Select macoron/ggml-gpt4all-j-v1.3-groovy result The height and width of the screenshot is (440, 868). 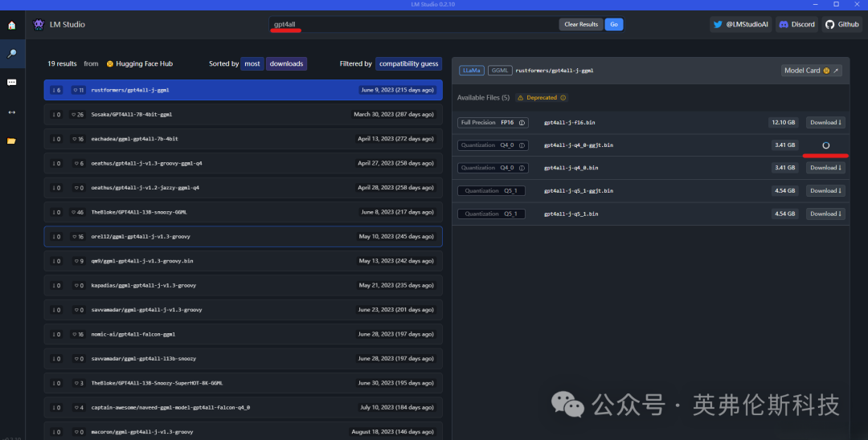243,432
